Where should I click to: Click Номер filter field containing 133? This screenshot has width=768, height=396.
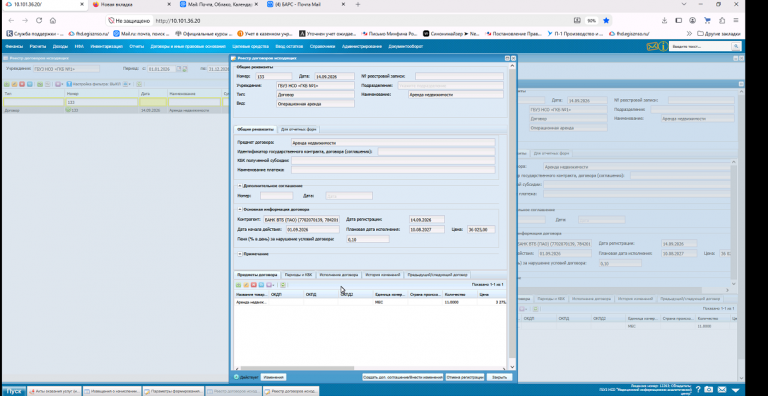101,102
